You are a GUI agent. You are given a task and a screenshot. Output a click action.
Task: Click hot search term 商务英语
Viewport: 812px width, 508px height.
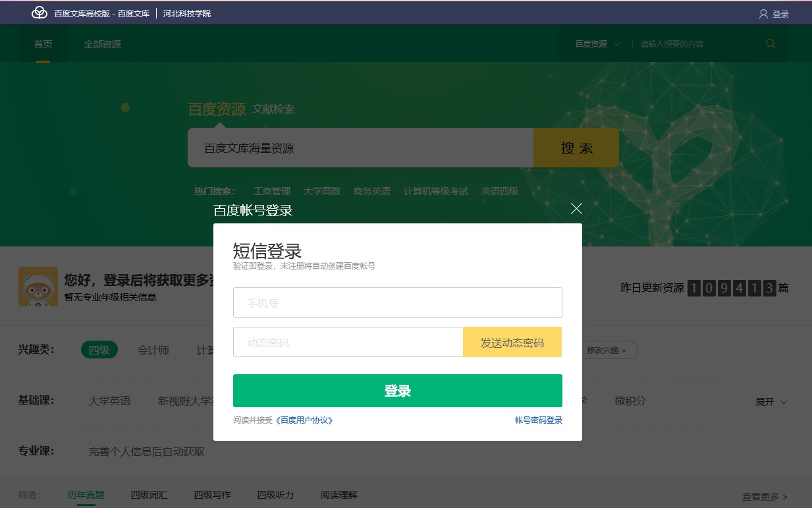[x=372, y=191]
